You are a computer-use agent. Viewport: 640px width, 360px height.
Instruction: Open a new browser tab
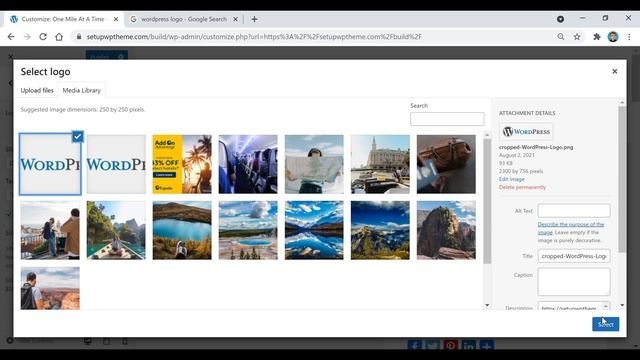point(254,19)
